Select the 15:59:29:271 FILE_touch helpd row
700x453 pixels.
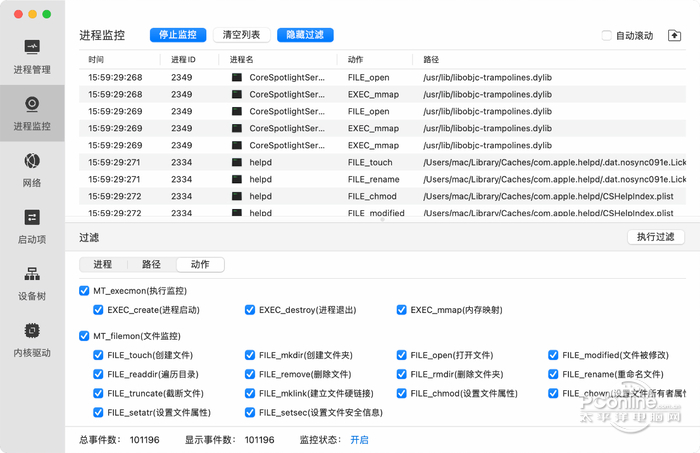[382, 162]
